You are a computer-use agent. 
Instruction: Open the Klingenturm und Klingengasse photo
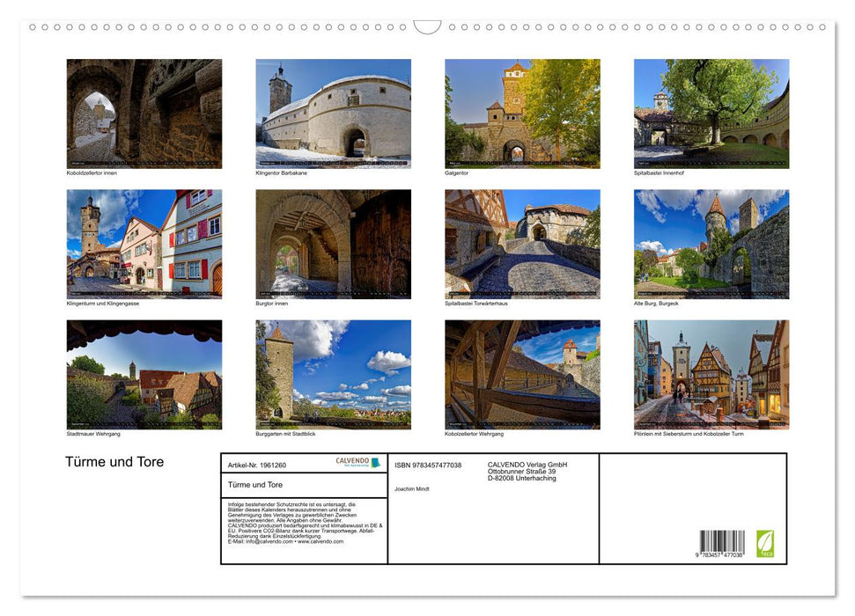click(x=144, y=244)
